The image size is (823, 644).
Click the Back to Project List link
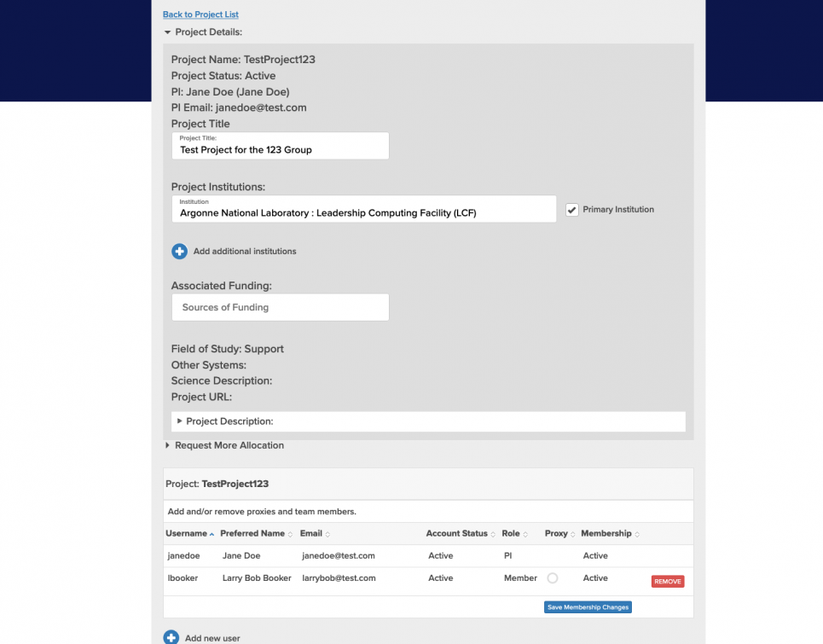click(200, 15)
